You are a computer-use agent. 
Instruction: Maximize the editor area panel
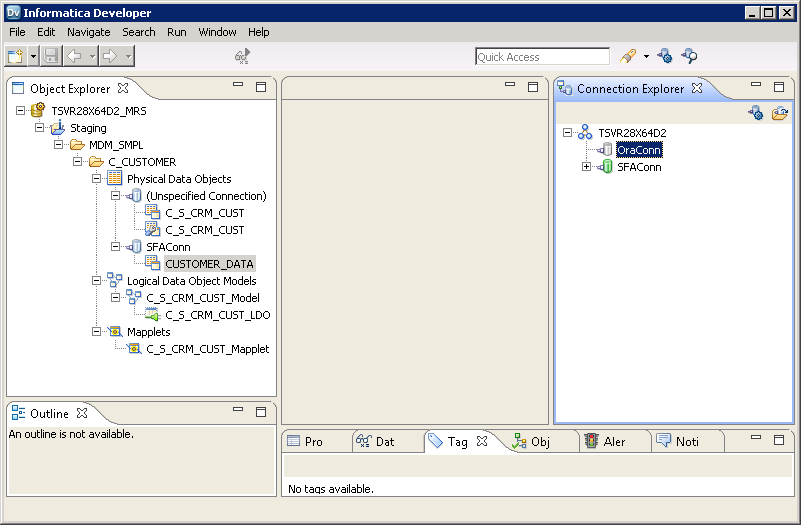coord(533,87)
